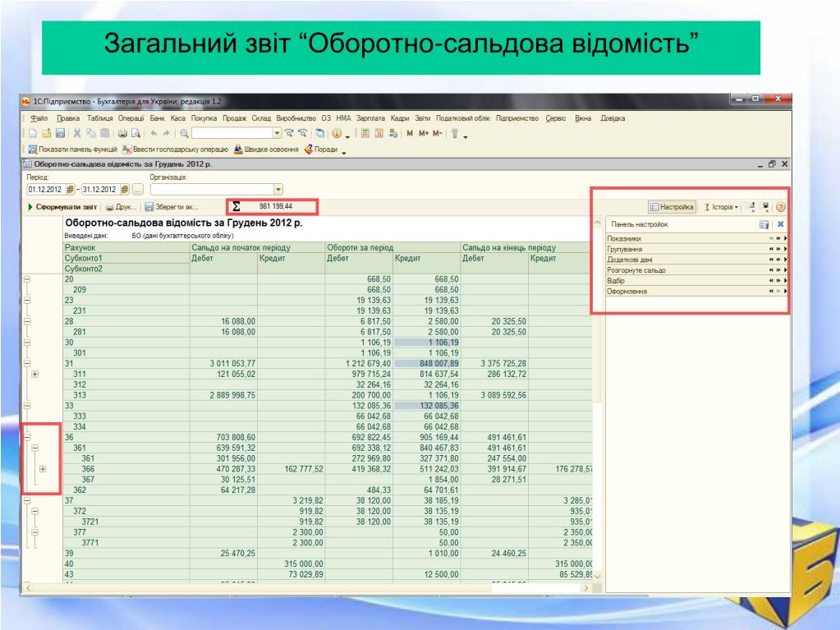Open the Файл menu
The height and width of the screenshot is (630, 840).
[x=39, y=118]
